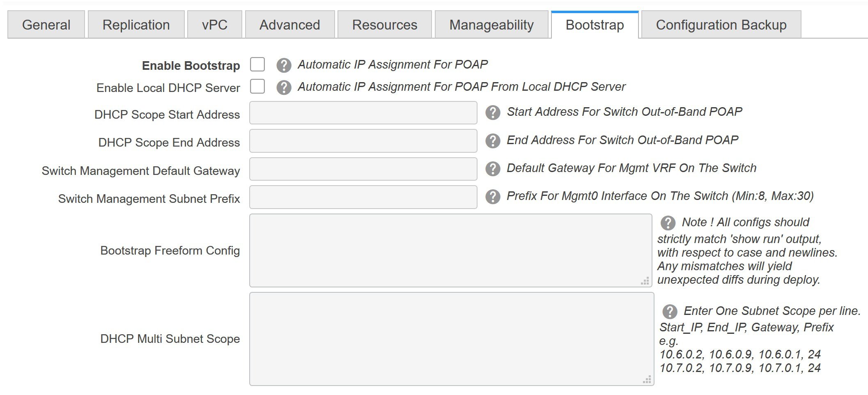Click the DHCP Scope Start Address field
The height and width of the screenshot is (395, 868).
[363, 113]
